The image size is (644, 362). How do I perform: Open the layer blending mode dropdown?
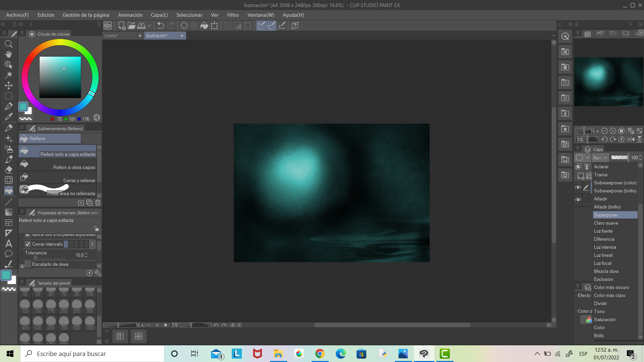coord(600,158)
